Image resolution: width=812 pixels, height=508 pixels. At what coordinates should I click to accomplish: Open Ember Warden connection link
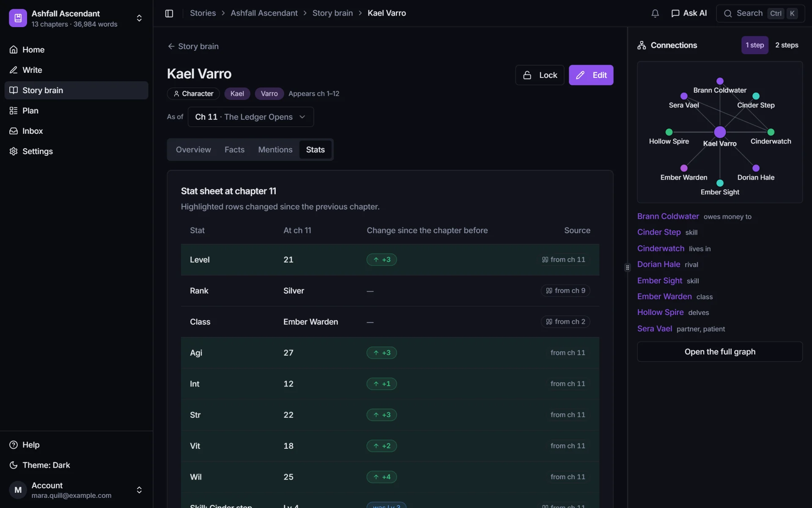664,296
